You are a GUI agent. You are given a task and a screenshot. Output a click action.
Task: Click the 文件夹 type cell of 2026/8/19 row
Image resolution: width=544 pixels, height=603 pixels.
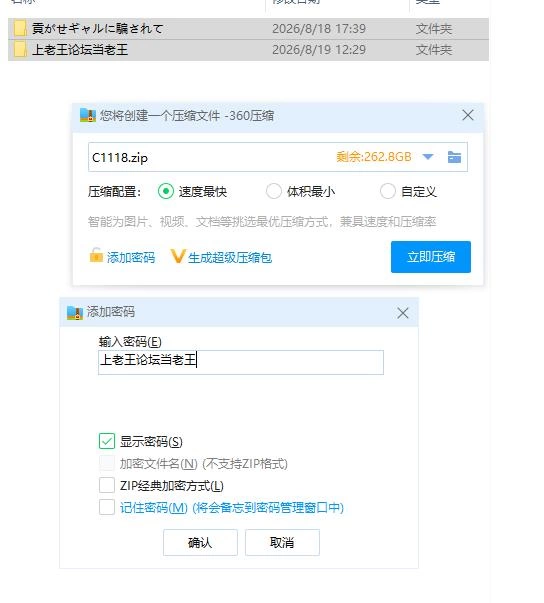tap(433, 50)
